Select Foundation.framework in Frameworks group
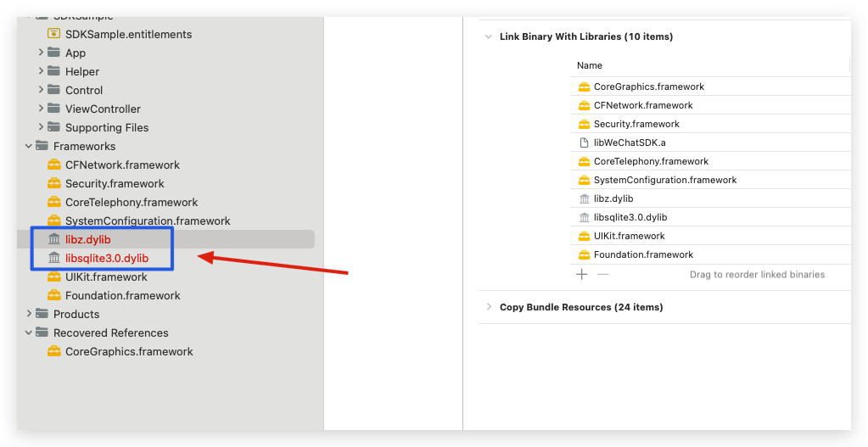The height and width of the screenshot is (447, 868). point(123,295)
